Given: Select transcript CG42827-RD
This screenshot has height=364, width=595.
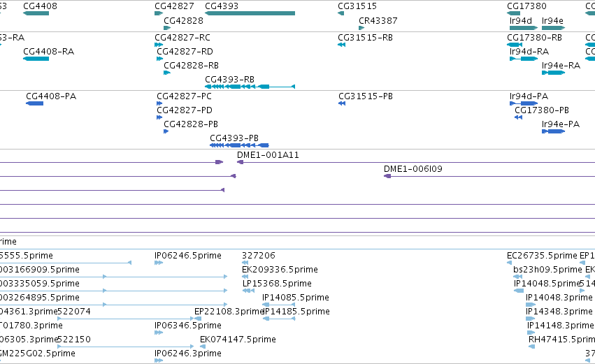Looking at the screenshot, I should pyautogui.click(x=185, y=52).
